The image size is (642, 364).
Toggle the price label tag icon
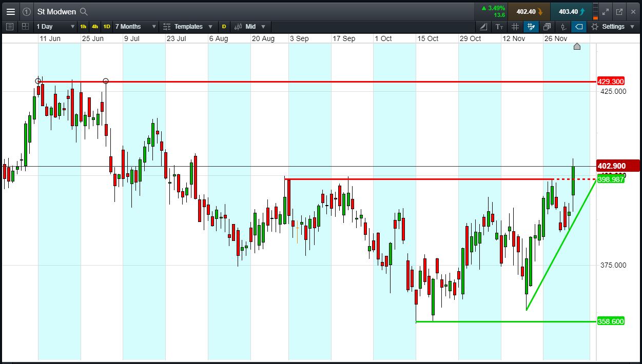(x=579, y=26)
